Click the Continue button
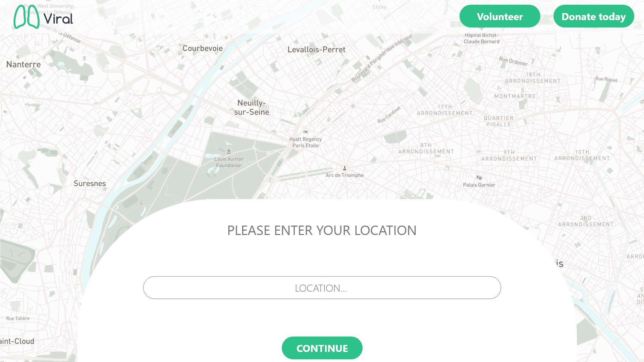The height and width of the screenshot is (362, 644). pyautogui.click(x=322, y=348)
